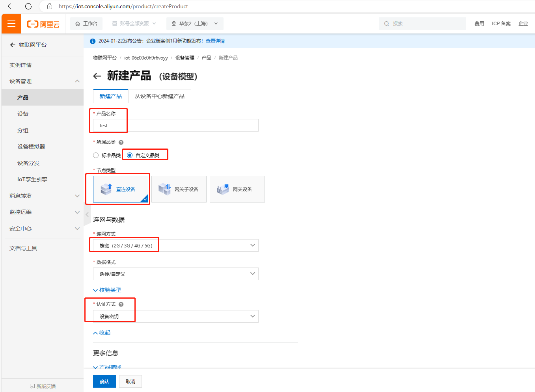Image resolution: width=535 pixels, height=392 pixels.
Task: Expand the 监控运维 sidebar section
Action: tap(77, 212)
